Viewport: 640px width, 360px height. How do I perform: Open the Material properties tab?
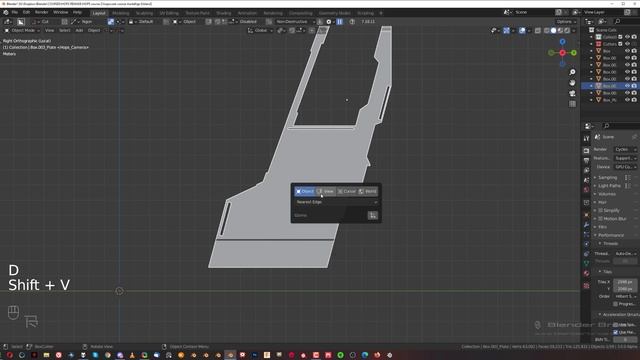coord(586,273)
